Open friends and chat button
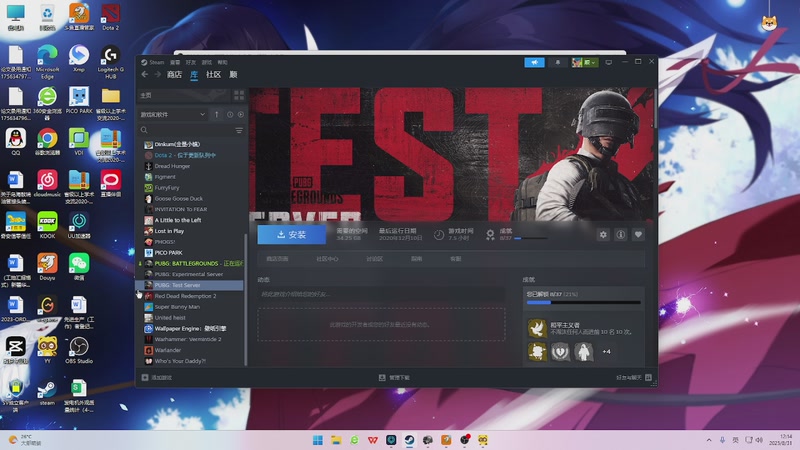This screenshot has width=800, height=450. 634,378
